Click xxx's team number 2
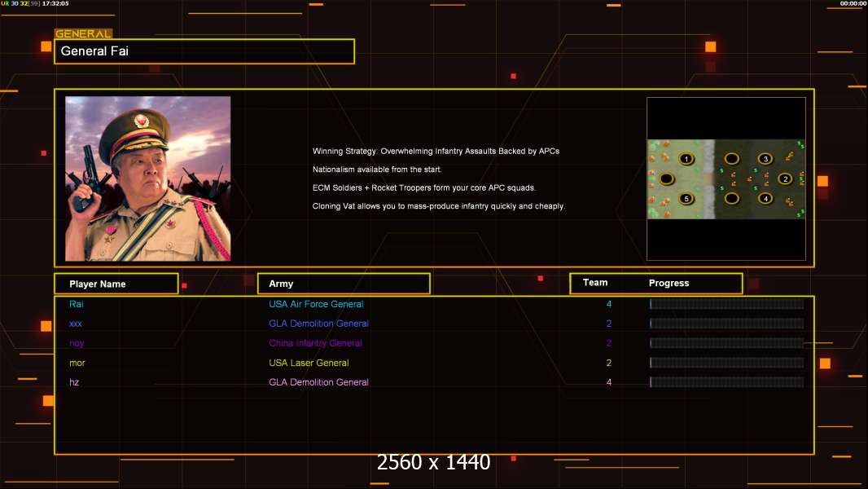Screen dimensions: 868x489 pyautogui.click(x=609, y=324)
